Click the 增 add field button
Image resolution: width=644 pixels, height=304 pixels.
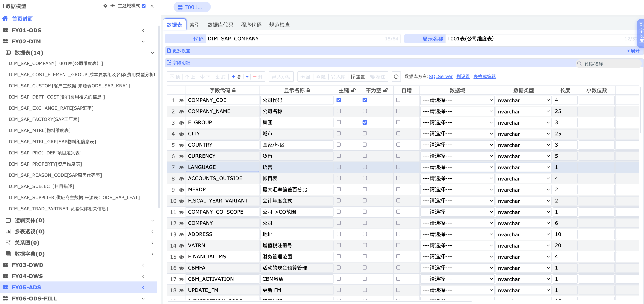point(236,77)
